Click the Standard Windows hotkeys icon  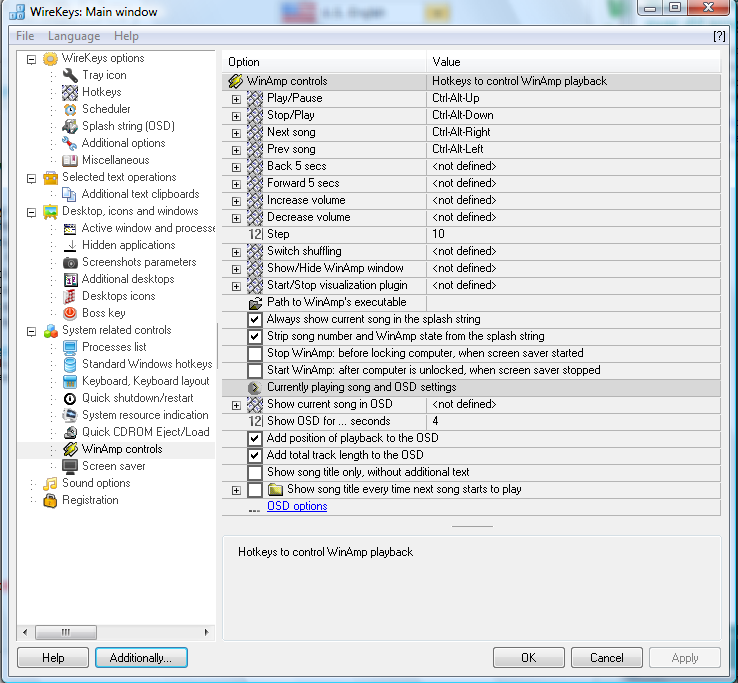70,364
